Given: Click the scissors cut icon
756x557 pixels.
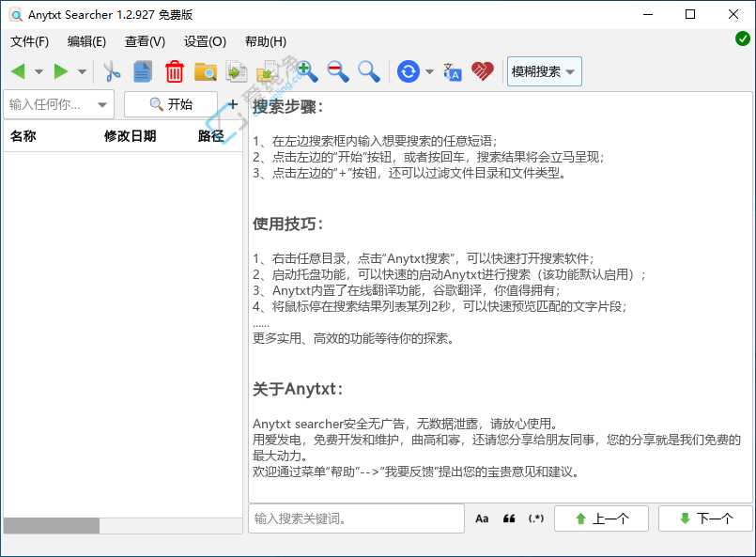Looking at the screenshot, I should point(112,71).
